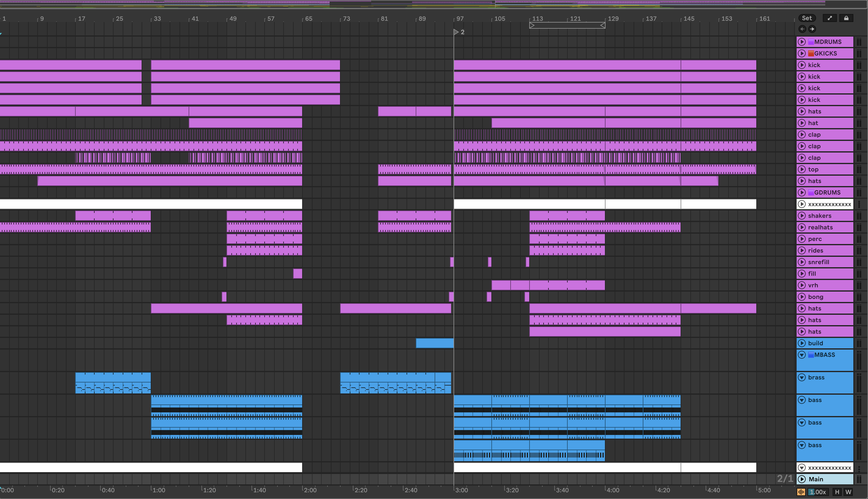
Task: Click the loop brace end marker at bar 129
Action: (602, 26)
